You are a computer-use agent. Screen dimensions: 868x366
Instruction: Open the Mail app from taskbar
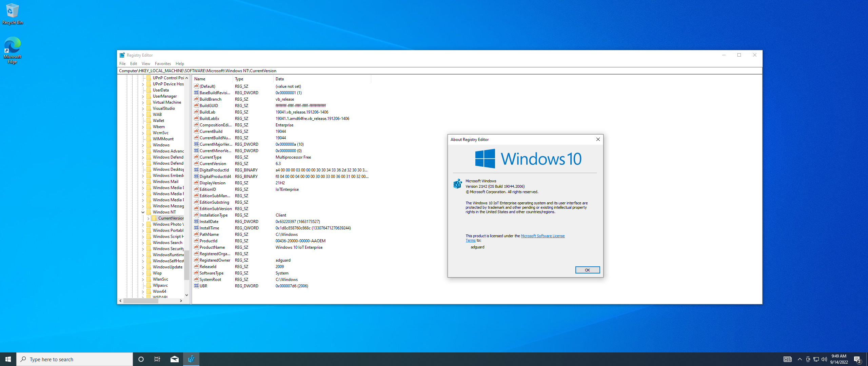point(175,359)
